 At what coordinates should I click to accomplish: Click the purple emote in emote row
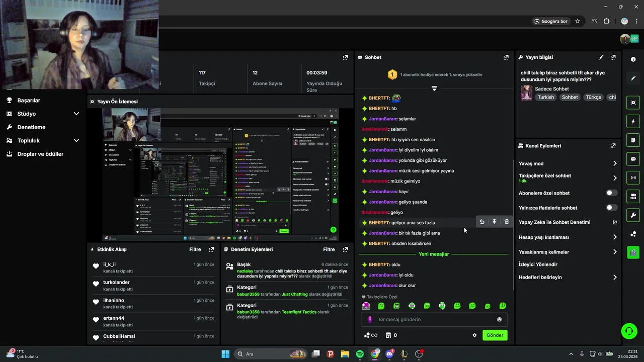coord(366,306)
